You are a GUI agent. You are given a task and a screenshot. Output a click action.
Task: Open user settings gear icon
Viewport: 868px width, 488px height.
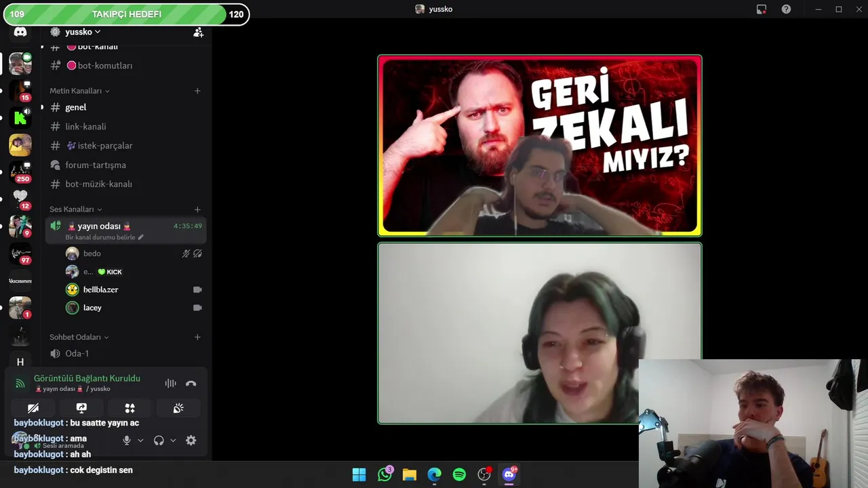(x=191, y=441)
